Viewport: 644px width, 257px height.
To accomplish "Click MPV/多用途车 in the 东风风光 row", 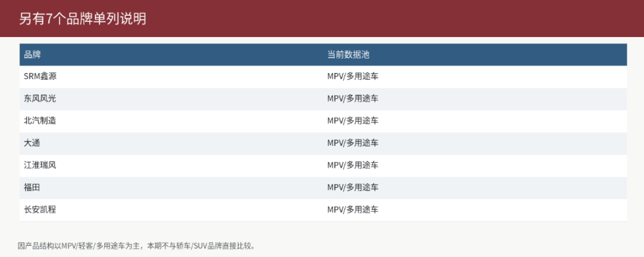I will pos(352,99).
